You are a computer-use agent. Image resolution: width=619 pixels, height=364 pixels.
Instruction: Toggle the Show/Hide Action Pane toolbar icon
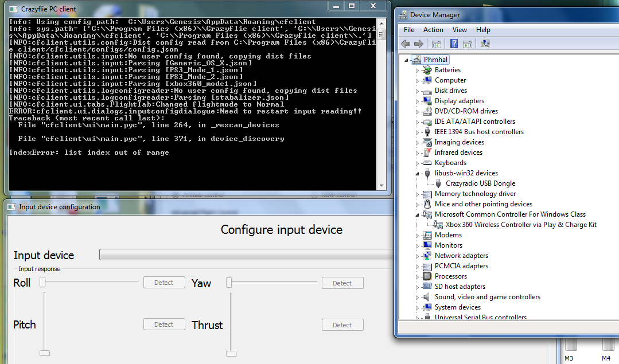468,44
